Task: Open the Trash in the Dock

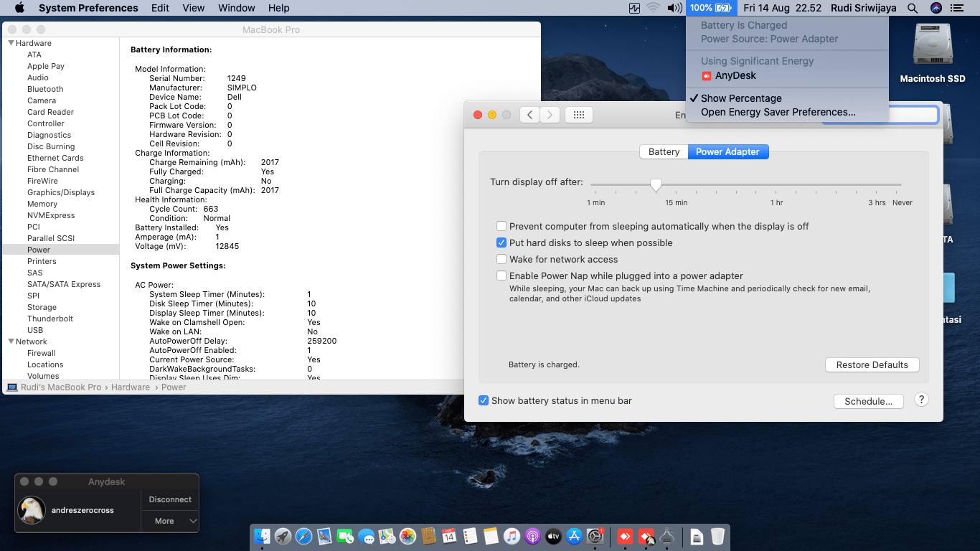Action: (x=717, y=536)
